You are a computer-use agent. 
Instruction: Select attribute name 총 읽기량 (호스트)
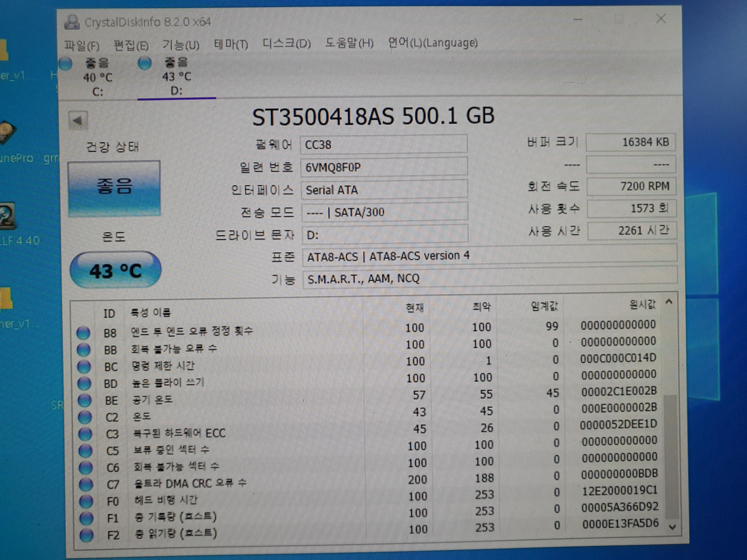pos(176,533)
